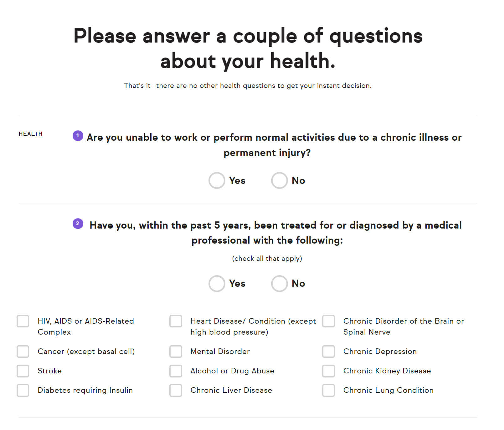Tick the Mental Disorder checkbox
This screenshot has width=504, height=430.
(x=176, y=352)
